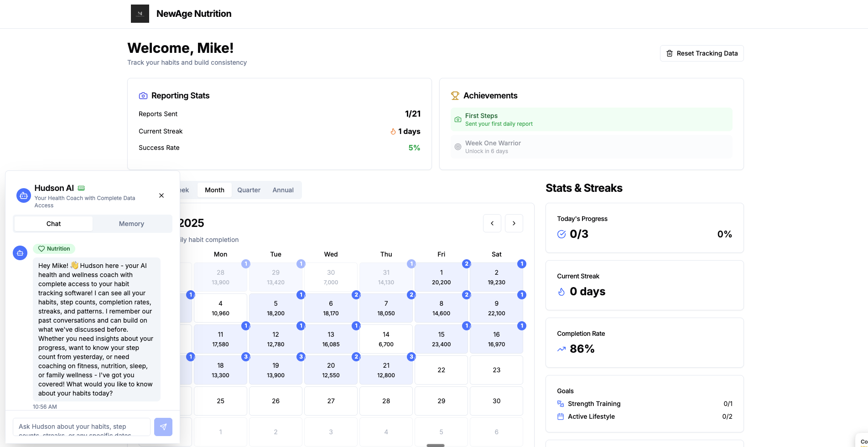
Task: Click the camera icon beside Reporting Stats
Action: click(143, 96)
